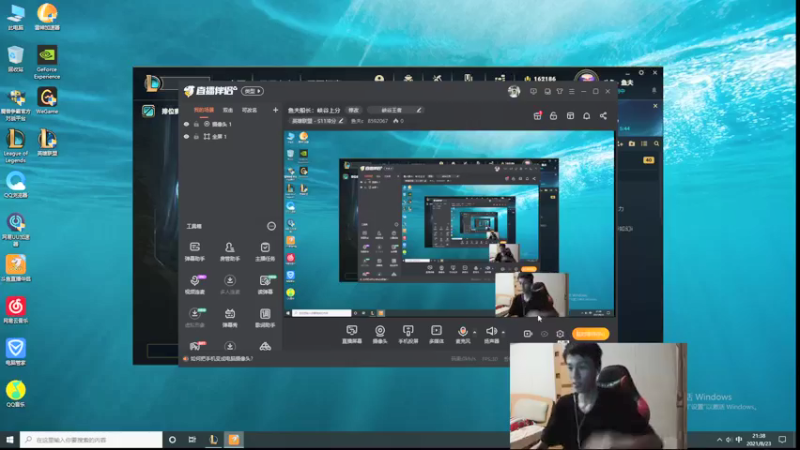Viewport: 800px width, 450px height.
Task: Toggle lock on 全屏 1 source
Action: click(x=196, y=137)
